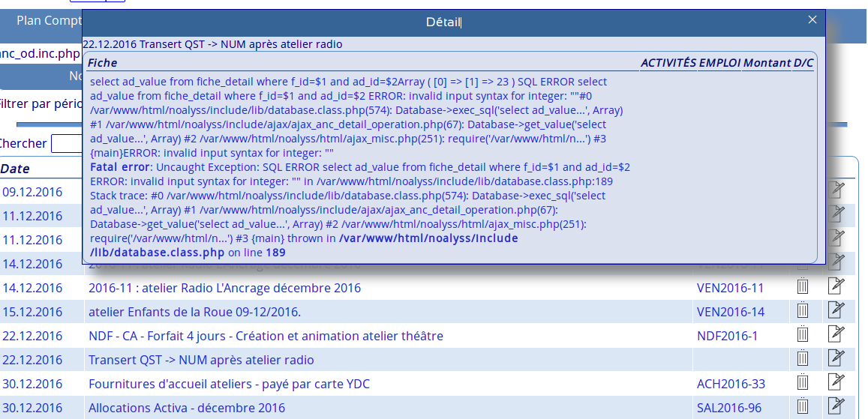Viewport: 868px width, 419px height.
Task: Click the edit icon on 09.12.2016 row
Action: click(835, 192)
